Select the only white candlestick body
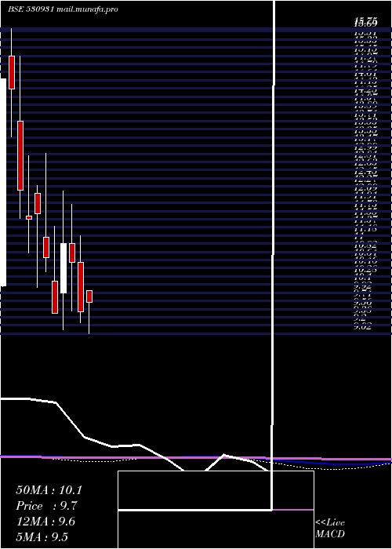Screen dimensions: 392x549 pyautogui.click(x=64, y=268)
